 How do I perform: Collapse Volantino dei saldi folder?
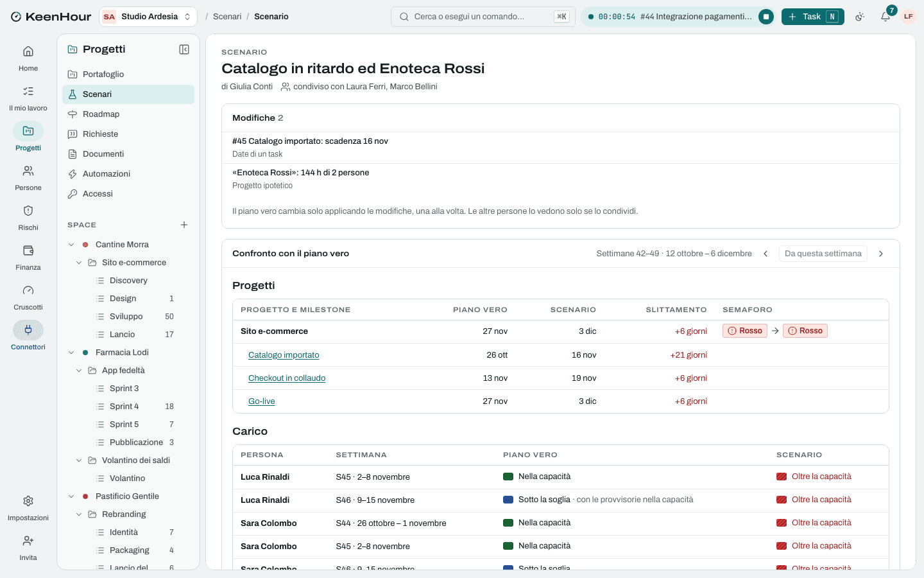click(x=79, y=460)
